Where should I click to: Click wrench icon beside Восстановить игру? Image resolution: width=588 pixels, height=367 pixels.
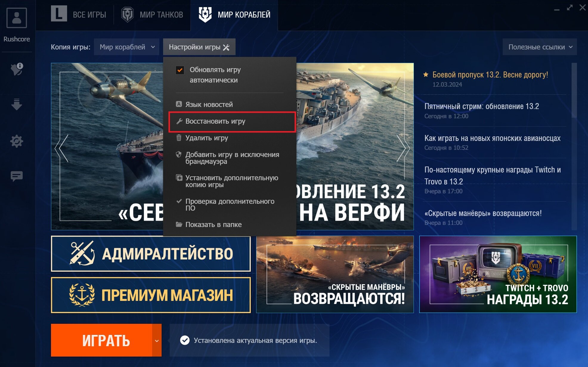tap(179, 121)
